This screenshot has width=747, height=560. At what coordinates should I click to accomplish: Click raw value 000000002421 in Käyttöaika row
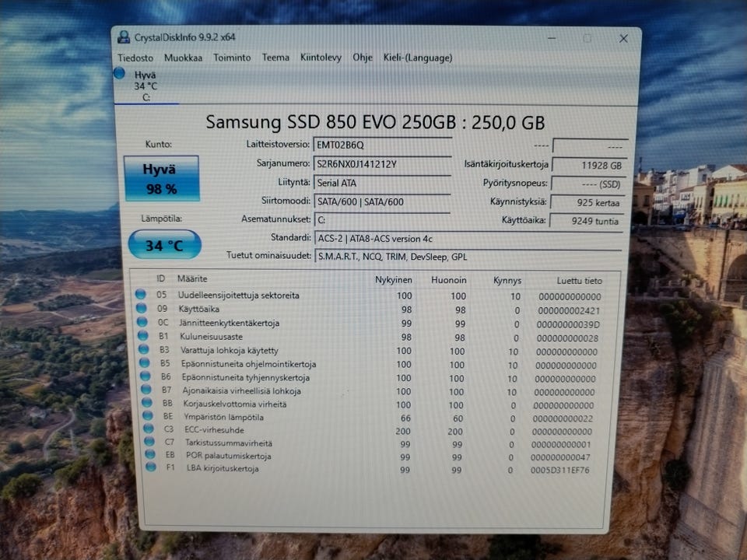pos(569,310)
